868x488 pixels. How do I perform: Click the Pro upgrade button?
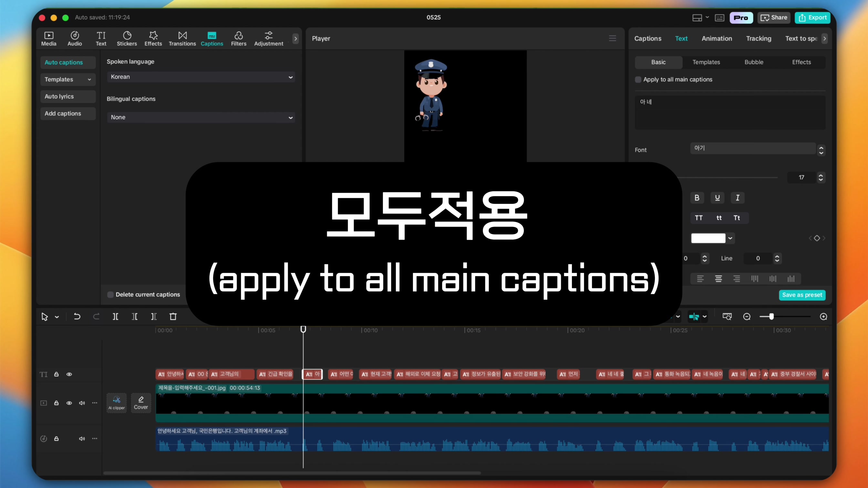(741, 17)
